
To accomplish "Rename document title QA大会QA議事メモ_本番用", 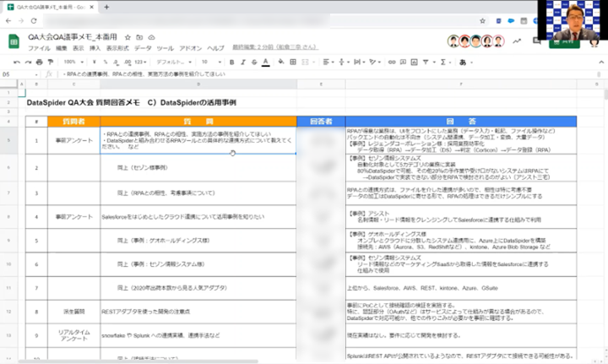I will point(72,37).
